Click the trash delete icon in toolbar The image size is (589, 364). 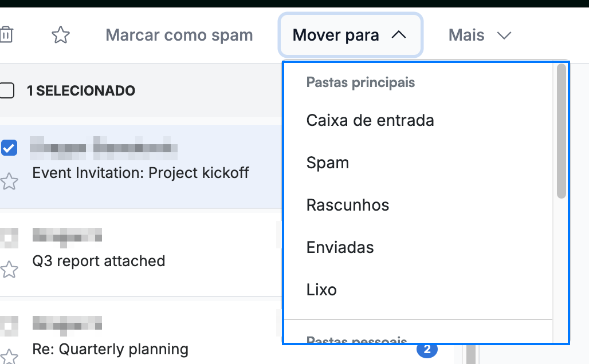(x=6, y=34)
